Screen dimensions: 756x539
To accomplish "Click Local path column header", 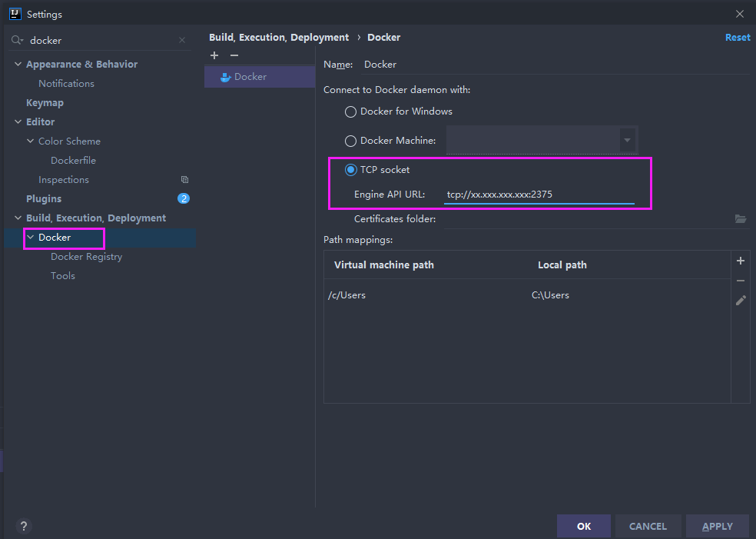I will pos(562,265).
